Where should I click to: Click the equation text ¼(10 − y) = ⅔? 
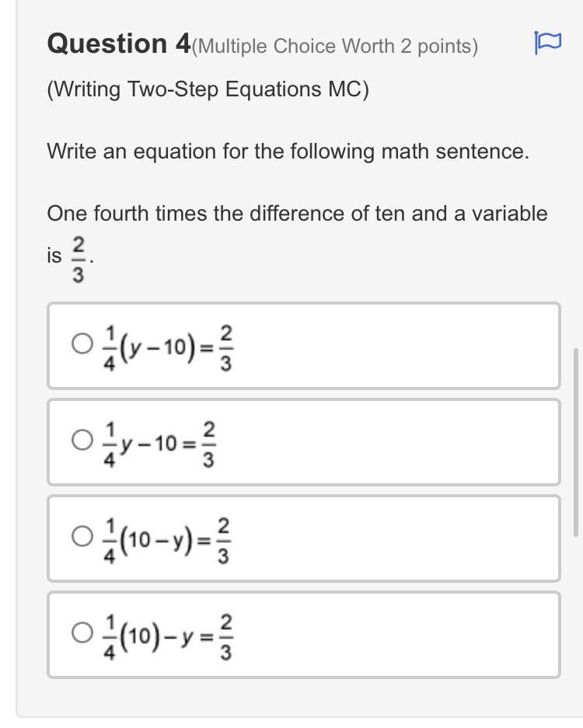(167, 541)
